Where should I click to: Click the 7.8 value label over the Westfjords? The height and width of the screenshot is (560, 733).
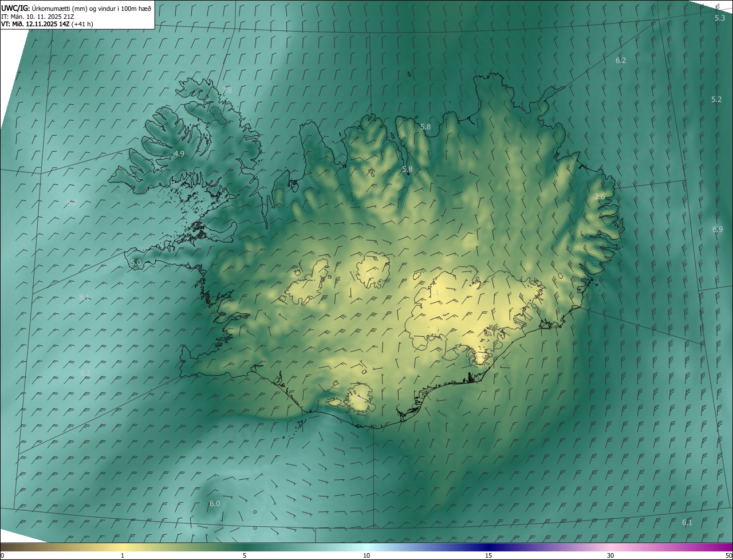tap(227, 90)
